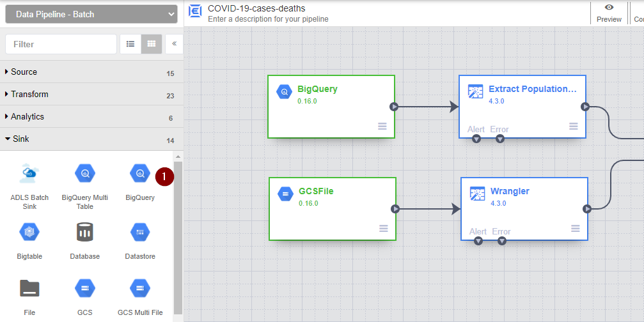Viewport: 644px width, 322px height.
Task: Click the Source category count 15
Action: pyautogui.click(x=171, y=74)
